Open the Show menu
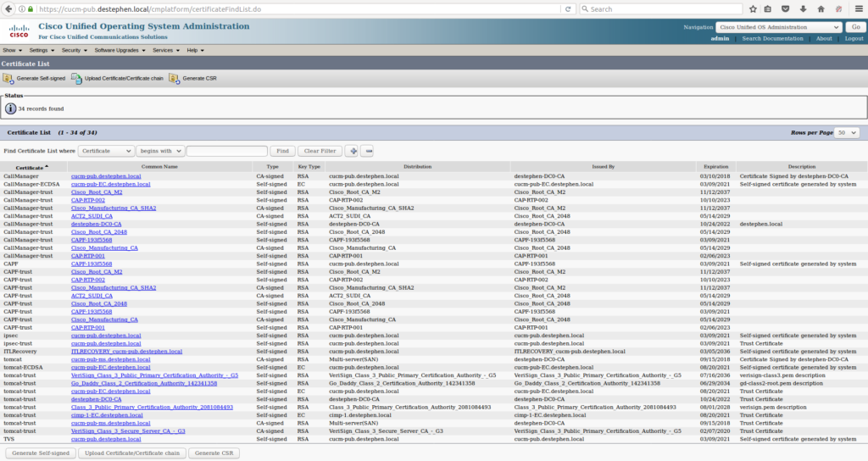Viewport: 868px width, 461px height. (x=12, y=50)
